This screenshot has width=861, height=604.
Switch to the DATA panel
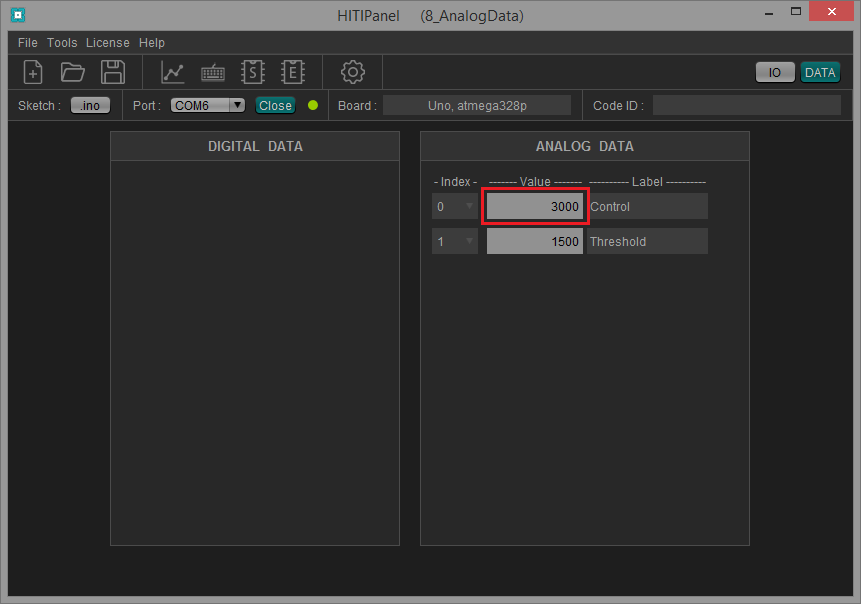point(820,72)
